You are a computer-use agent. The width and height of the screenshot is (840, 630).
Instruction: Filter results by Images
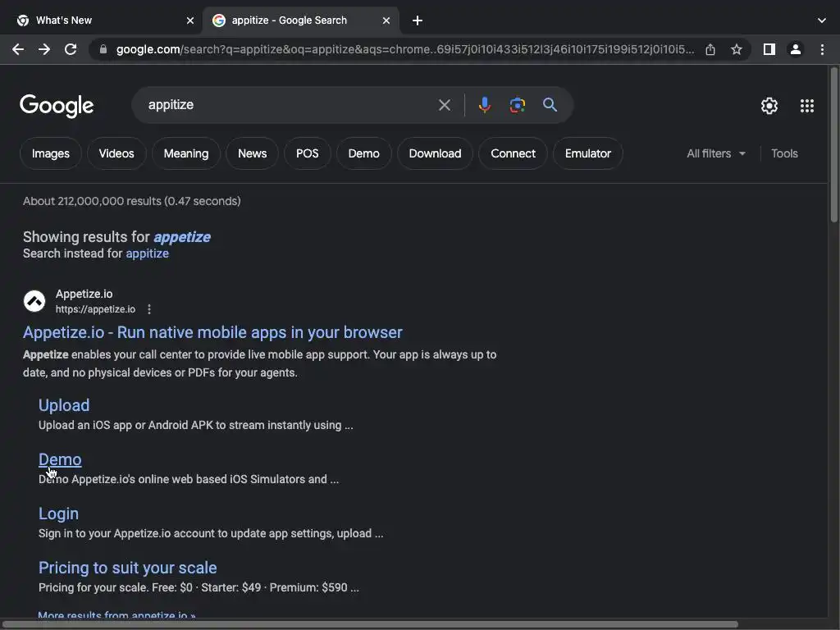(50, 153)
